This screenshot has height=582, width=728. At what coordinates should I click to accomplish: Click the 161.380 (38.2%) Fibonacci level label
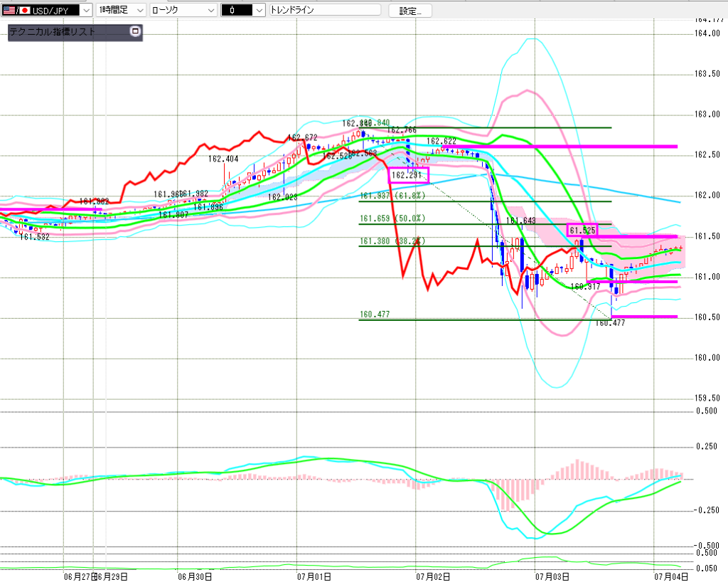392,241
